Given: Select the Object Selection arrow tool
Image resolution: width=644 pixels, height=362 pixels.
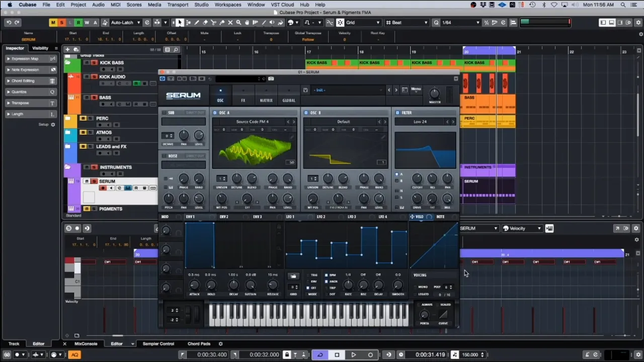Looking at the screenshot, I should tap(180, 23).
